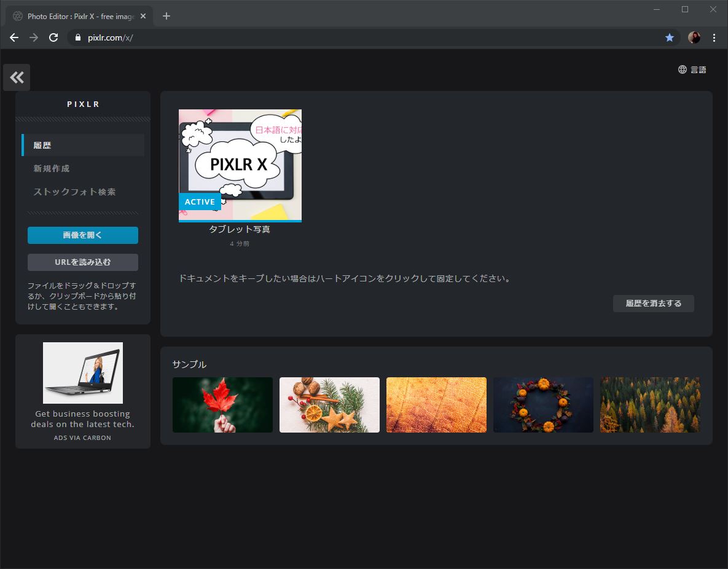Click the URLを読み込む button
This screenshot has width=728, height=569.
pos(83,262)
